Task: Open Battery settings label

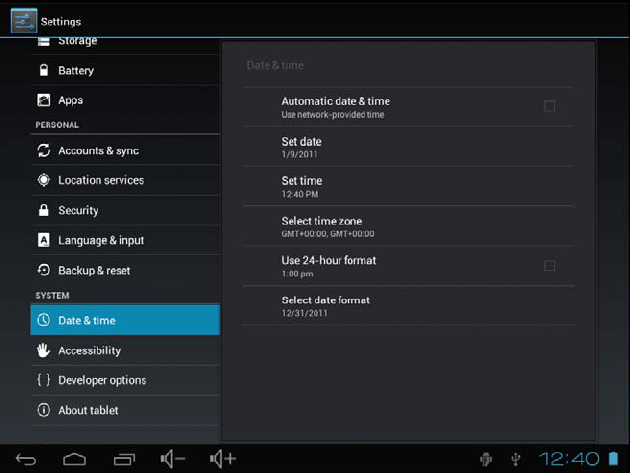Action: (76, 71)
